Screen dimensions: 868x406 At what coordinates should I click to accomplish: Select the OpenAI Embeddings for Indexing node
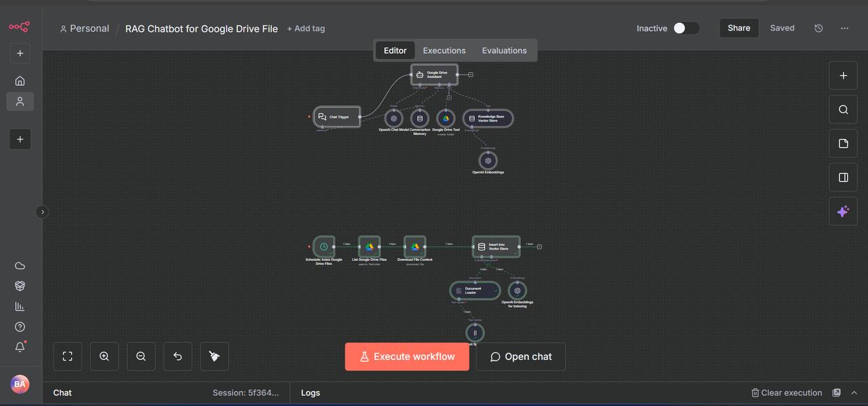point(517,291)
